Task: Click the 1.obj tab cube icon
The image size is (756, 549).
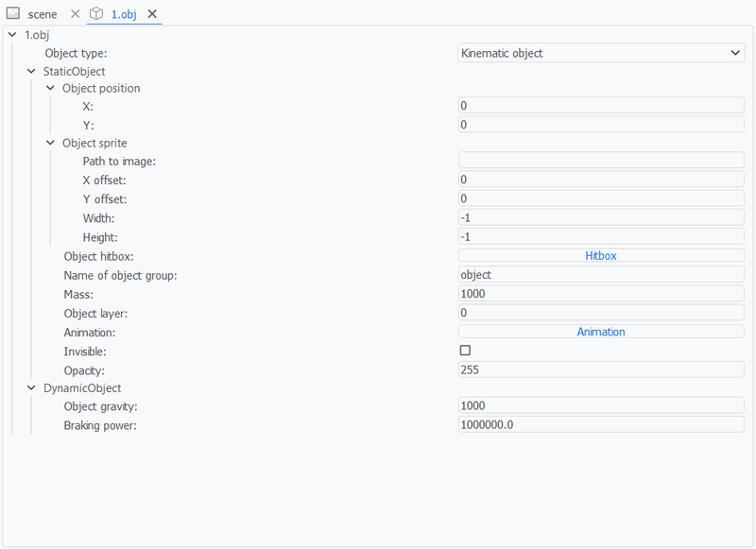Action: 96,14
